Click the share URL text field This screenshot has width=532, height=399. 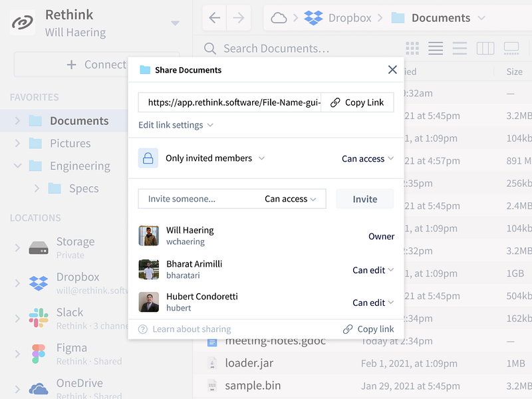[229, 102]
